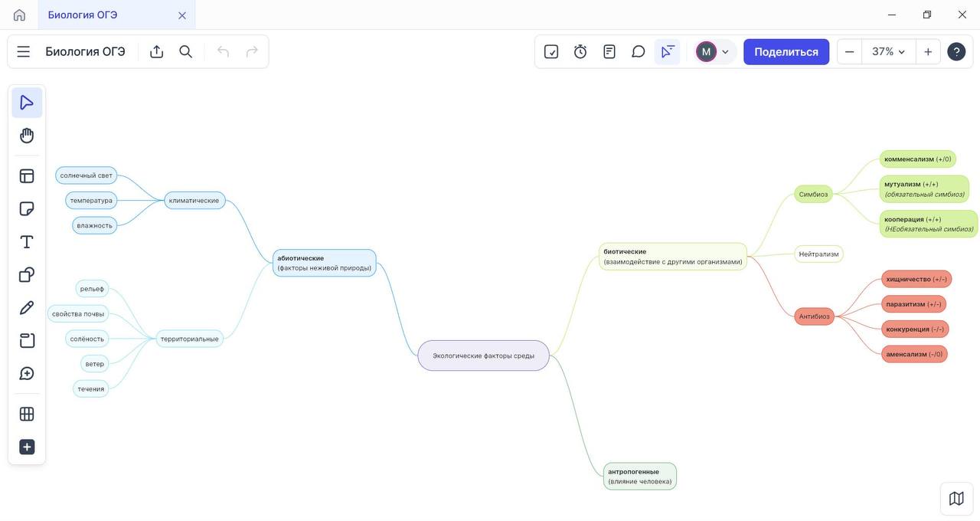
Task: Zoom out with the minus button
Action: click(x=849, y=51)
